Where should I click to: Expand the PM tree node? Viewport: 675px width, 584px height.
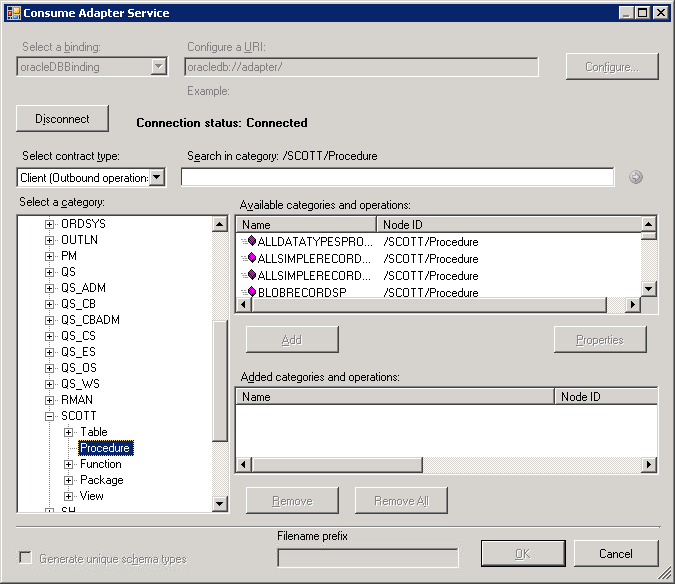pyautogui.click(x=50, y=256)
